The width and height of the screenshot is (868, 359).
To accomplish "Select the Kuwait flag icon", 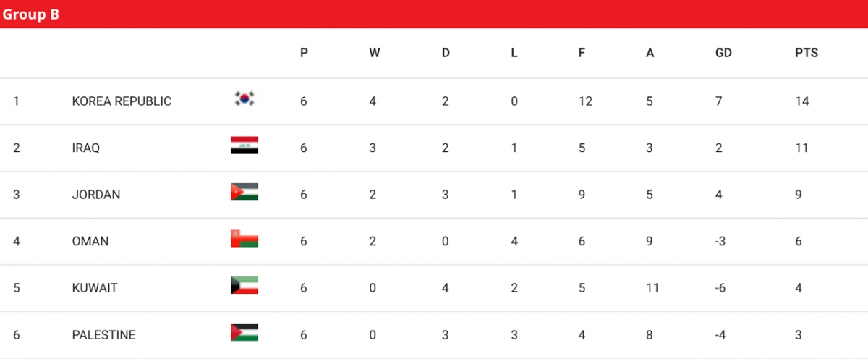I will point(244,285).
